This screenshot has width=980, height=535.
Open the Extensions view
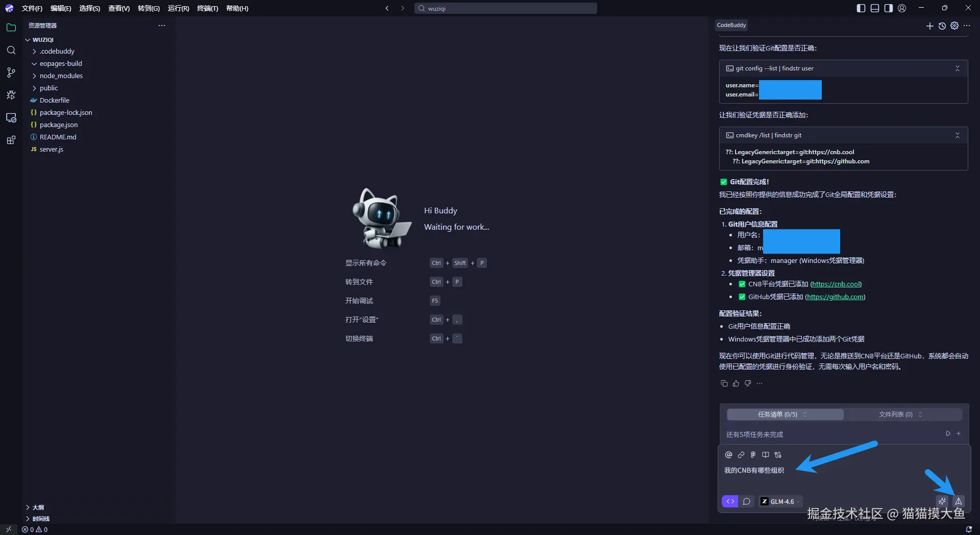click(x=11, y=140)
